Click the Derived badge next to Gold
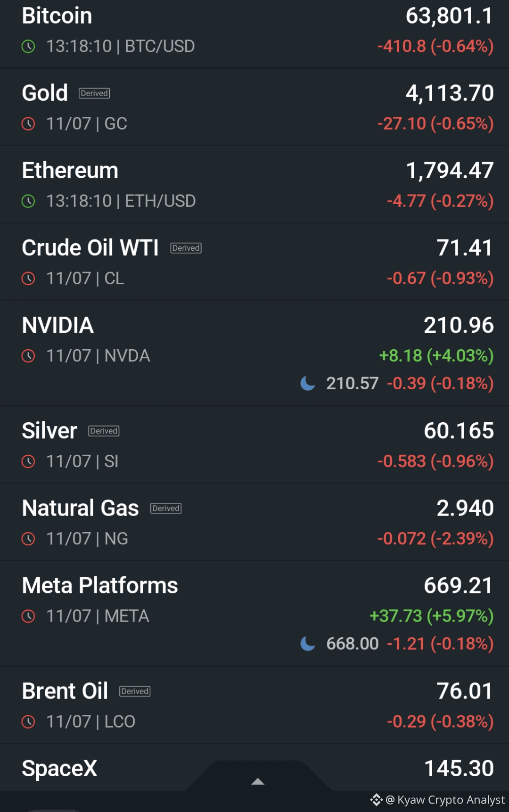The image size is (509, 812). (94, 93)
